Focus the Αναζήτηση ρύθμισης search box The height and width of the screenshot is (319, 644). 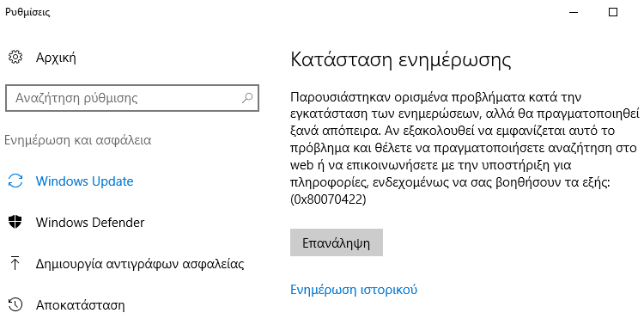pos(132,98)
